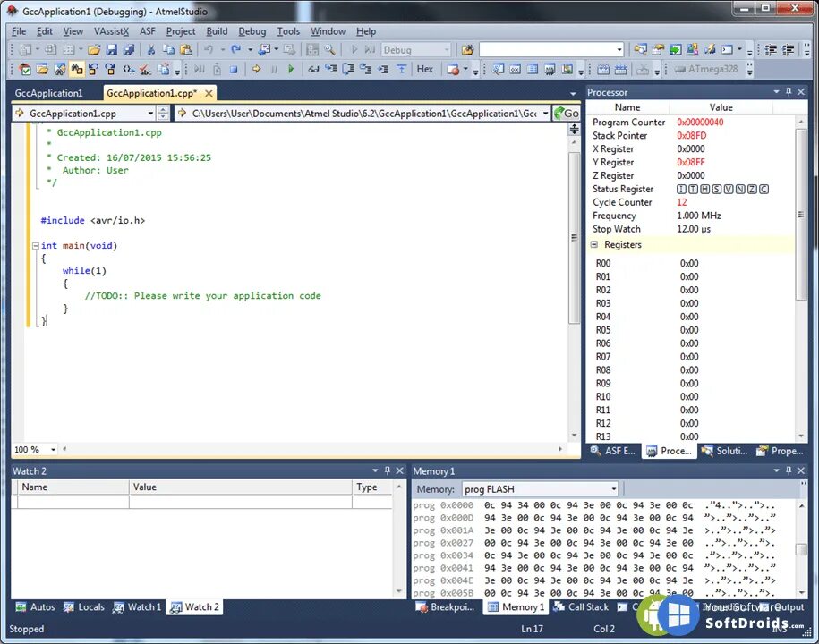Click the Cut scissors icon
819x644 pixels.
(x=150, y=49)
